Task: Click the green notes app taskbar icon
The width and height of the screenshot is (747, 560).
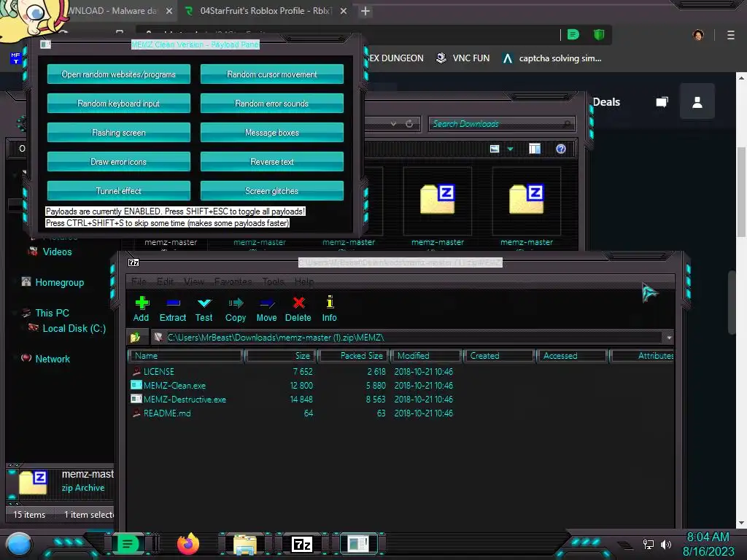Action: click(127, 544)
